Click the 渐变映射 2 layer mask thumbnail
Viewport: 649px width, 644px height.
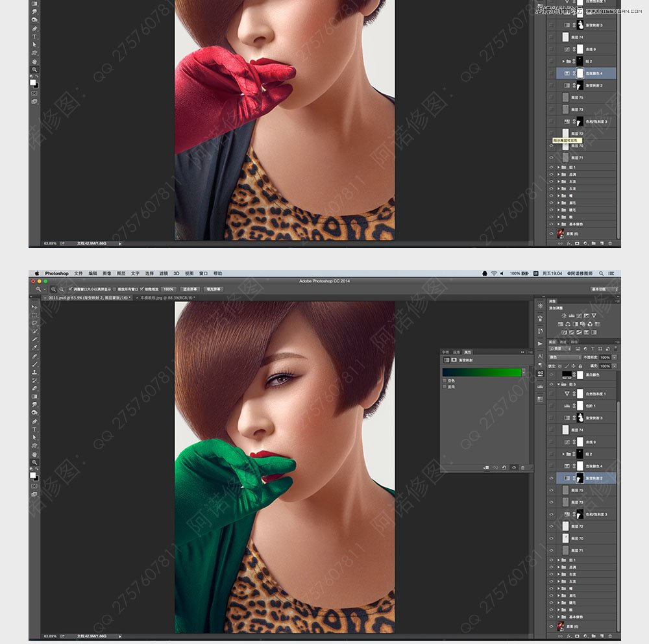pos(579,478)
